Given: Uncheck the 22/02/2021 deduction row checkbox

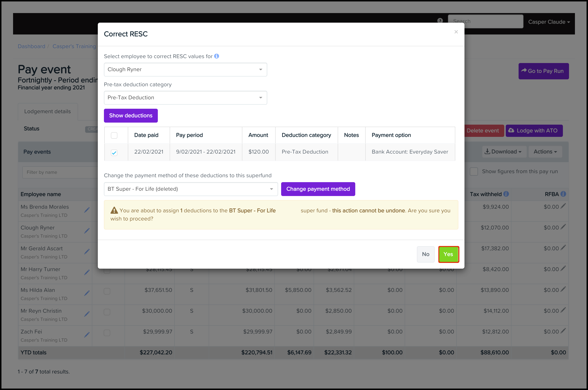Looking at the screenshot, I should point(114,152).
